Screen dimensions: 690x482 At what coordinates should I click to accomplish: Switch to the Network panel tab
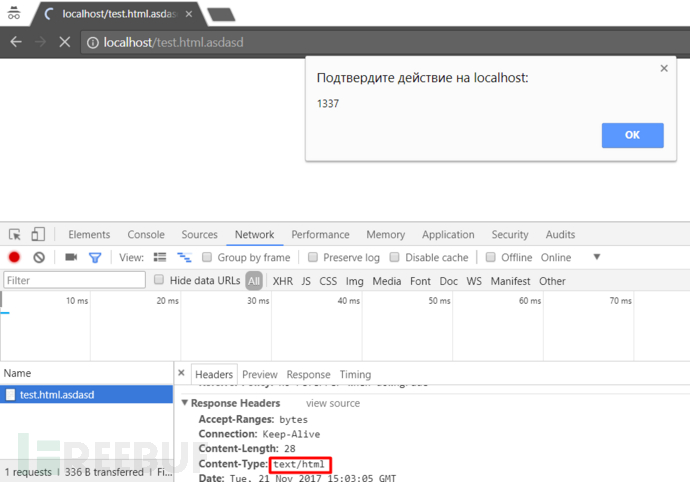pyautogui.click(x=254, y=235)
